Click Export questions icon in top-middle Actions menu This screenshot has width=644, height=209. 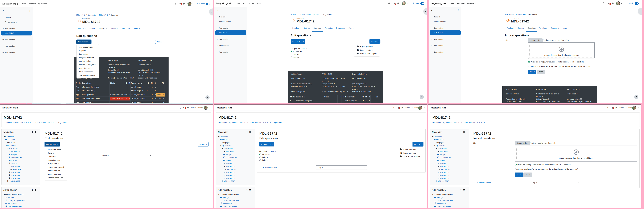point(358,46)
